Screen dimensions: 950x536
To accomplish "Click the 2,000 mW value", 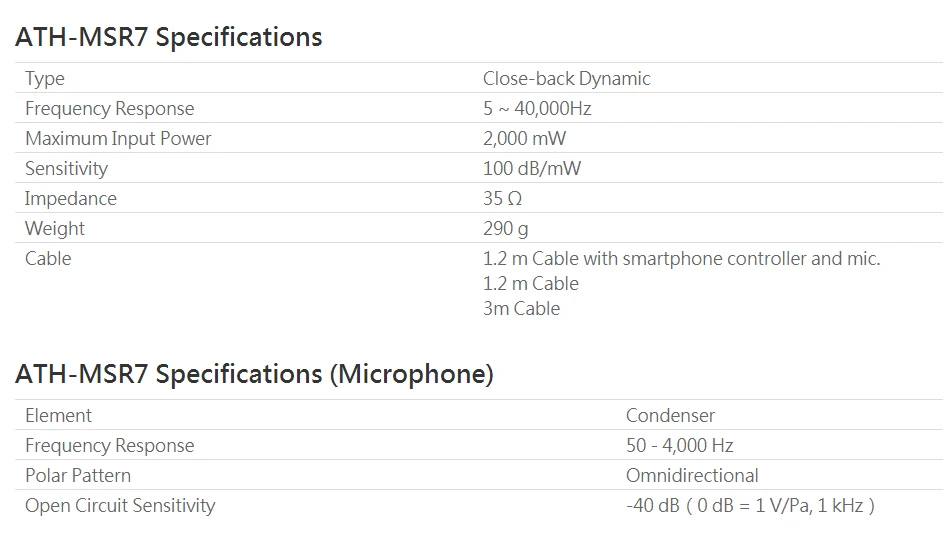I will (x=524, y=138).
